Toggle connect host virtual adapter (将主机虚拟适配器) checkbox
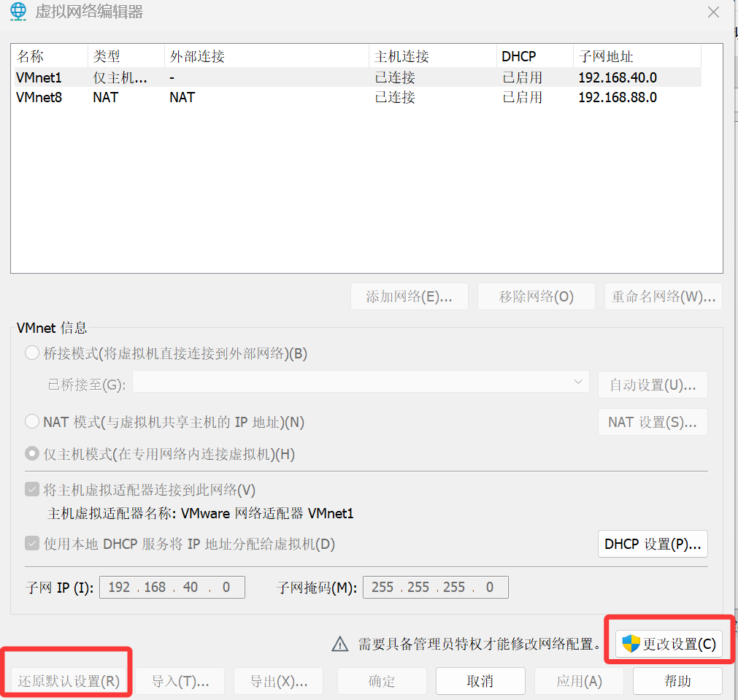Screen dimensions: 738x700 coord(32,490)
